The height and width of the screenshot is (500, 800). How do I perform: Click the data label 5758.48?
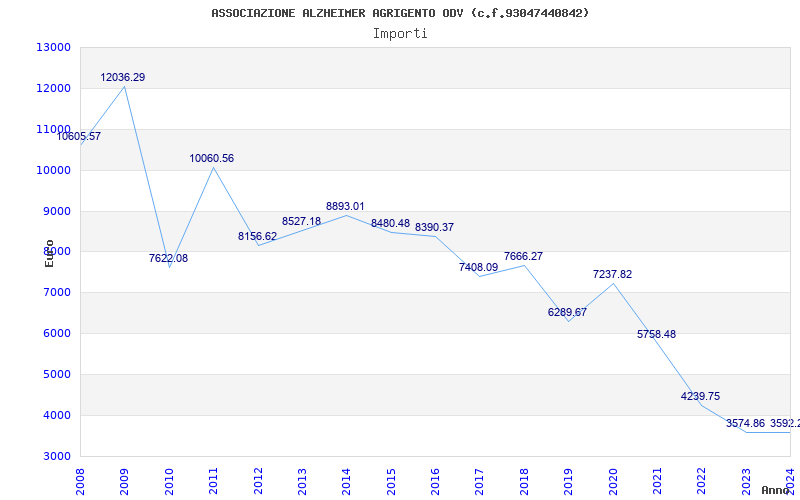pyautogui.click(x=656, y=335)
